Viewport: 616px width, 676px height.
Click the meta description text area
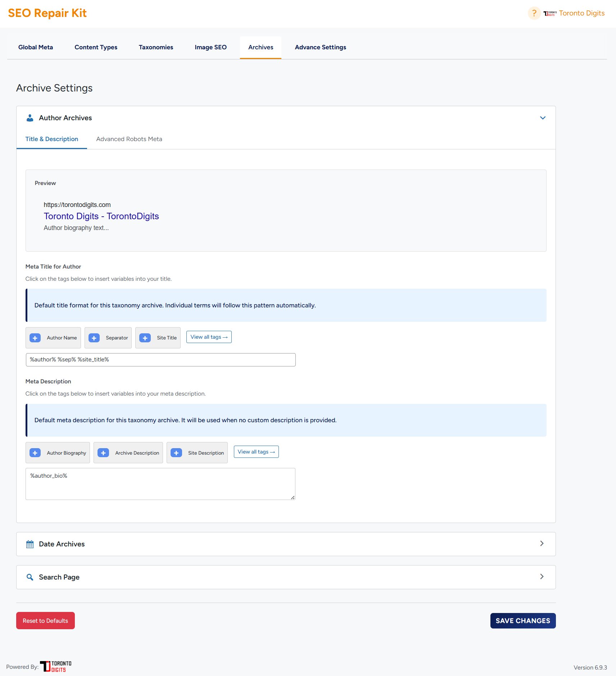[160, 484]
